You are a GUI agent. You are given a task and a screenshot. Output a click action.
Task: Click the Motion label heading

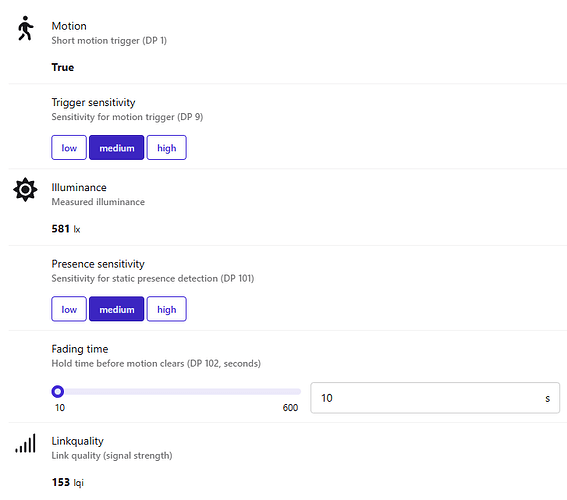[69, 26]
